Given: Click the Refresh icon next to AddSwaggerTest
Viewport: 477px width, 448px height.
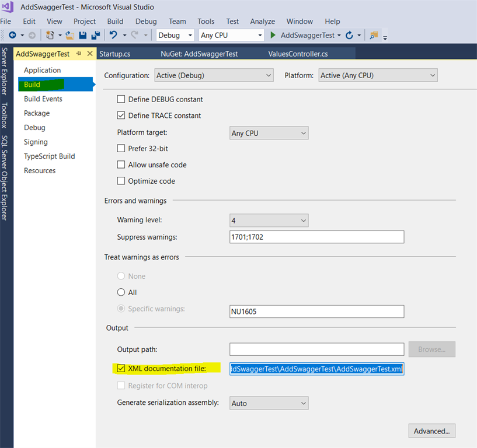Looking at the screenshot, I should click(x=349, y=35).
